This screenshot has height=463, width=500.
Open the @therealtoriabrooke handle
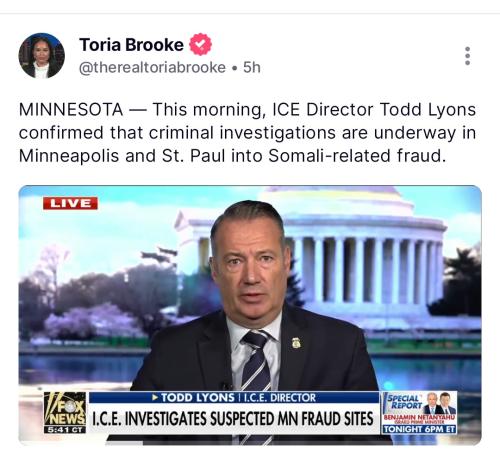pyautogui.click(x=152, y=68)
